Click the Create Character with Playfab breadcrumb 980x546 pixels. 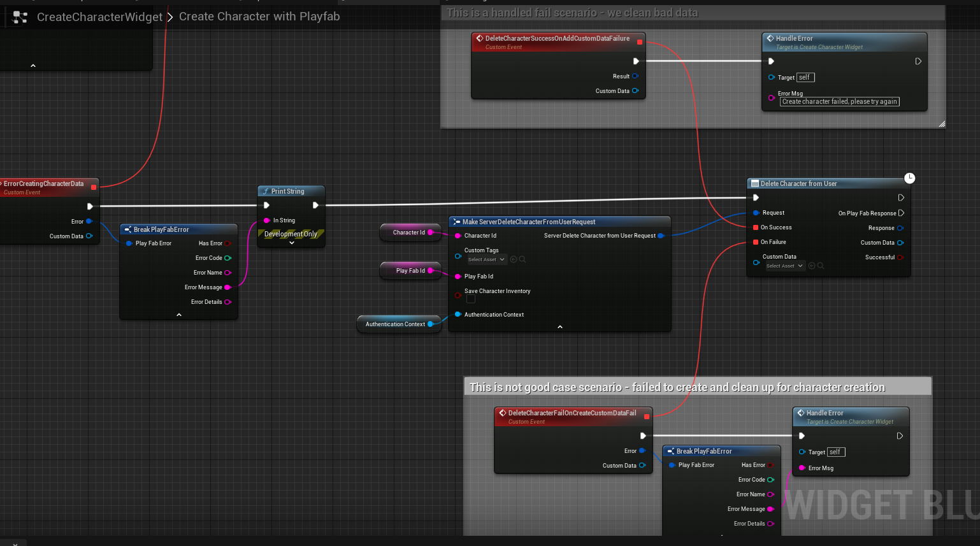(259, 17)
